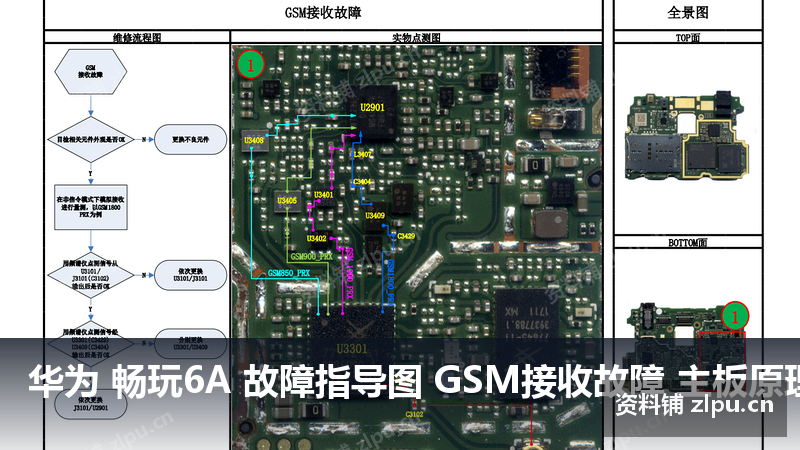Click the U3402 component label
The width and height of the screenshot is (800, 450).
[x=316, y=238]
